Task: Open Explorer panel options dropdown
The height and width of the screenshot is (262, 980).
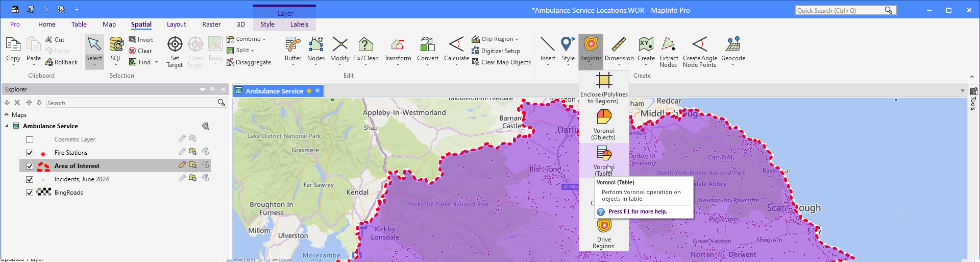Action: tap(203, 89)
